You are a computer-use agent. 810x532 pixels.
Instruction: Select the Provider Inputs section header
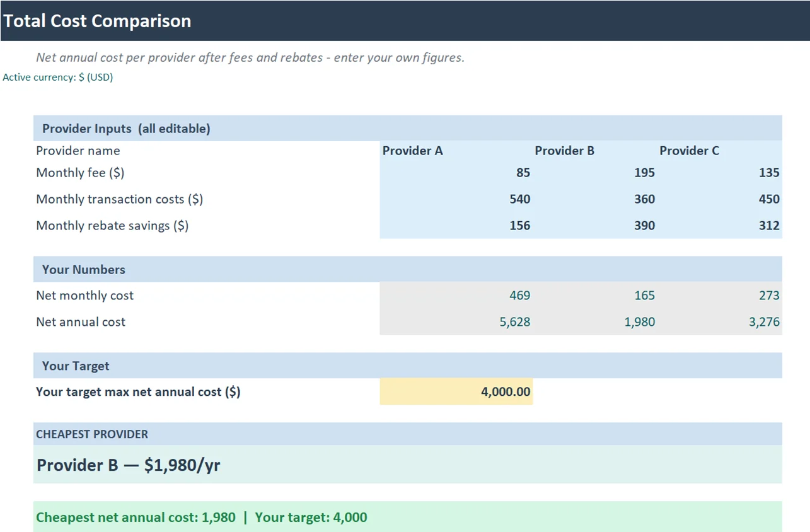tap(408, 128)
